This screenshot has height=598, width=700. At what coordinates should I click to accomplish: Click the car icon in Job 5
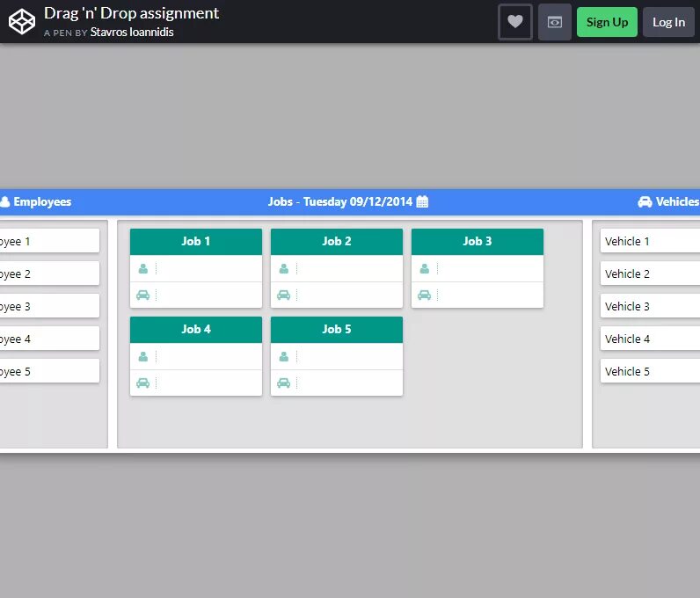click(283, 383)
